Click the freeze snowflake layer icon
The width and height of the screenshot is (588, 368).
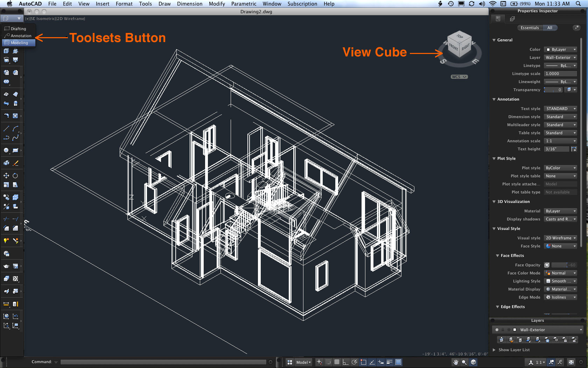point(547,340)
